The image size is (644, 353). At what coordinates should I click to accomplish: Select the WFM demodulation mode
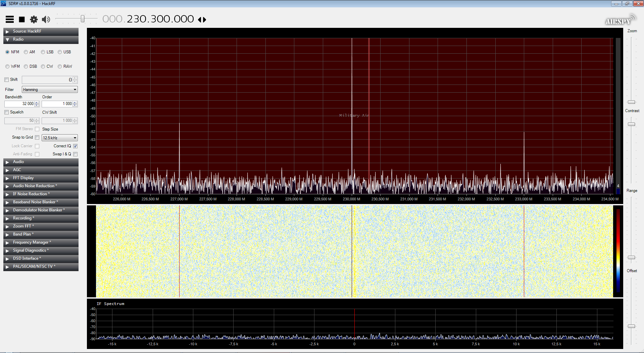point(7,66)
